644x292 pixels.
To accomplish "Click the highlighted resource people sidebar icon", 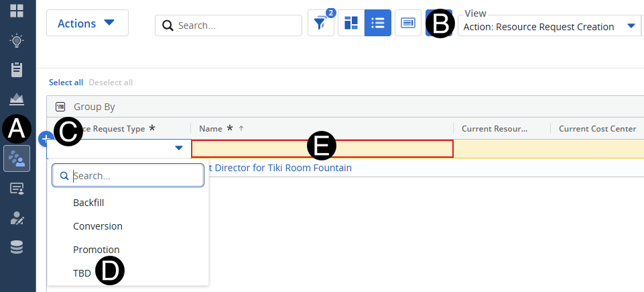I will [17, 159].
